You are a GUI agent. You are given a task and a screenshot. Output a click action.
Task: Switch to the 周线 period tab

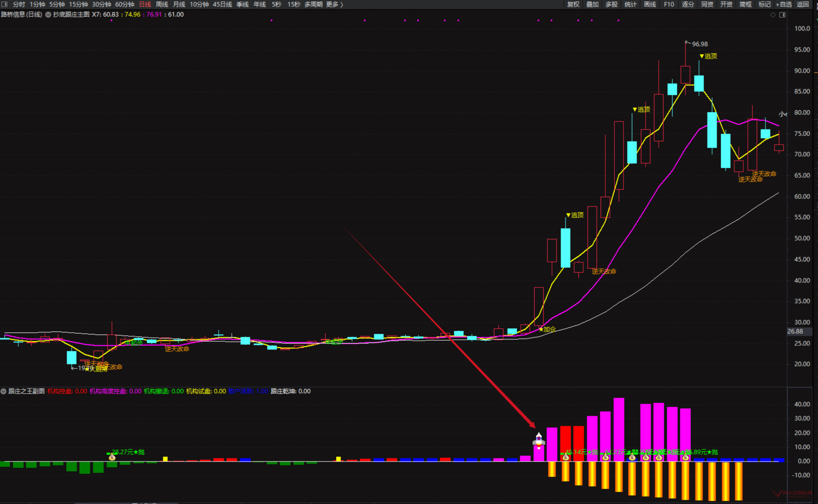162,4
